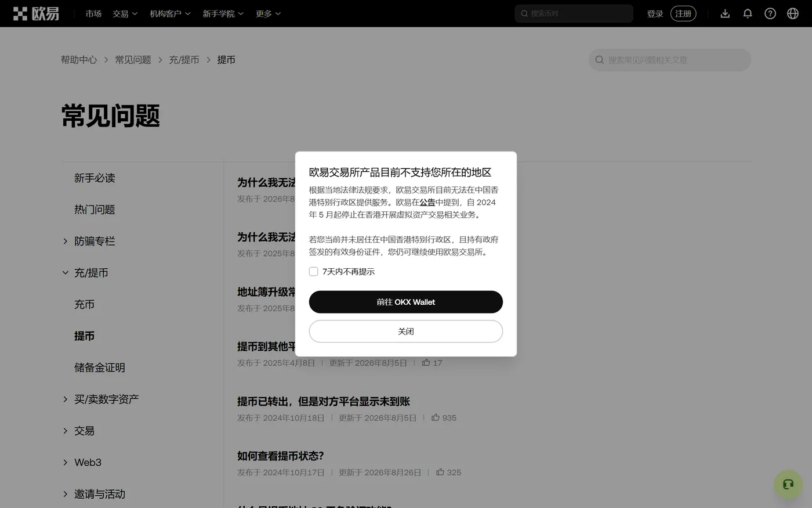This screenshot has height=508, width=812.
Task: Expand the 新手学院 dropdown menu
Action: 223,13
